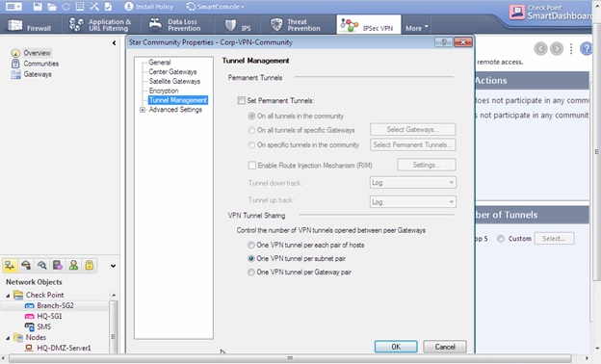
Task: Click the RIM Settings button
Action: tap(427, 165)
